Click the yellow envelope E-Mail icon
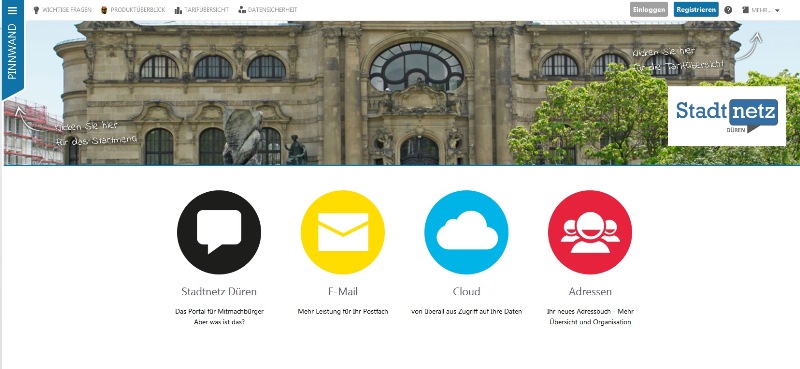The width and height of the screenshot is (800, 369). click(x=343, y=232)
